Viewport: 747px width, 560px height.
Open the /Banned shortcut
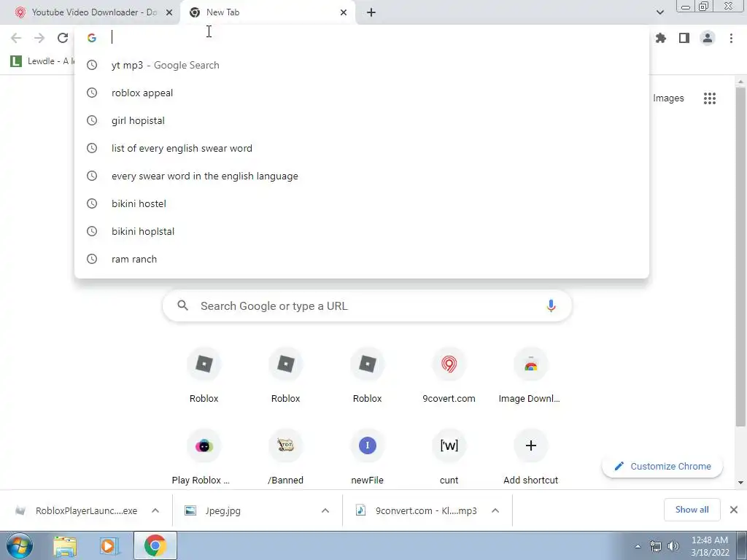285,459
